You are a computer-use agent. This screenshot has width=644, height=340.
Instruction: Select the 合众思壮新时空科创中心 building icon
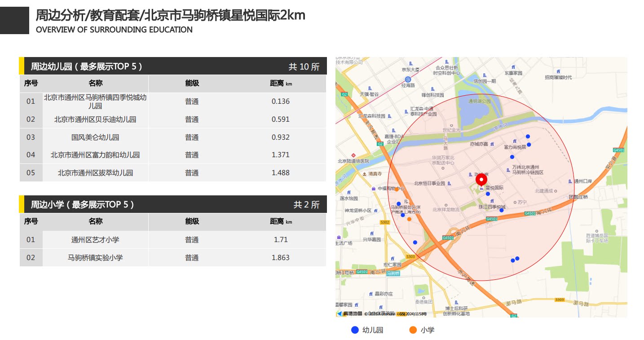tap(446, 61)
